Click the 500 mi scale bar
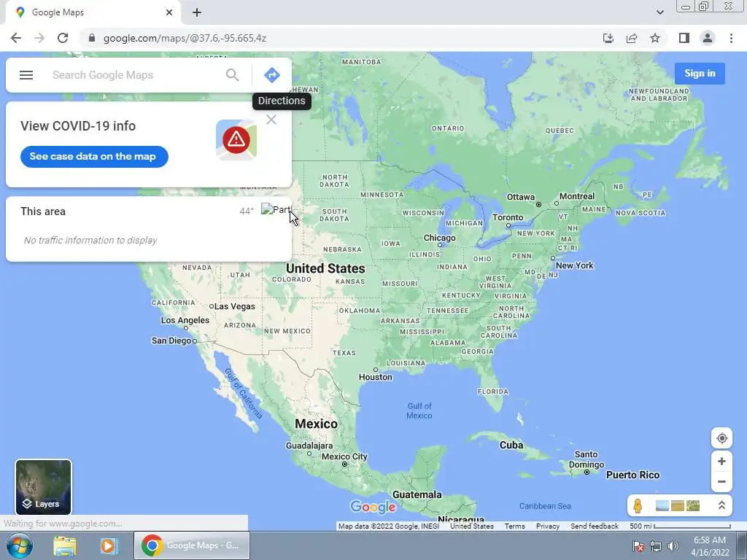 click(681, 526)
